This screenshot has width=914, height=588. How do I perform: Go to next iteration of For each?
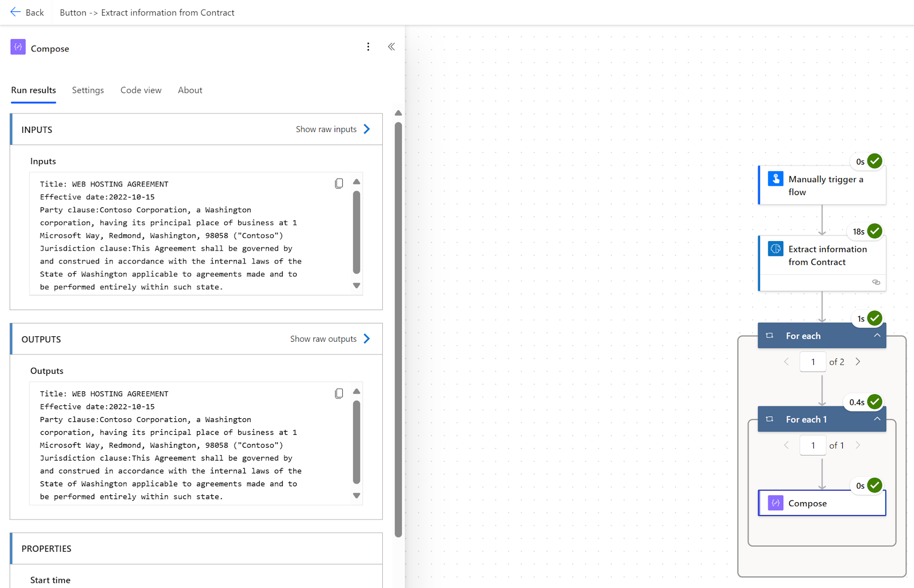(x=858, y=361)
